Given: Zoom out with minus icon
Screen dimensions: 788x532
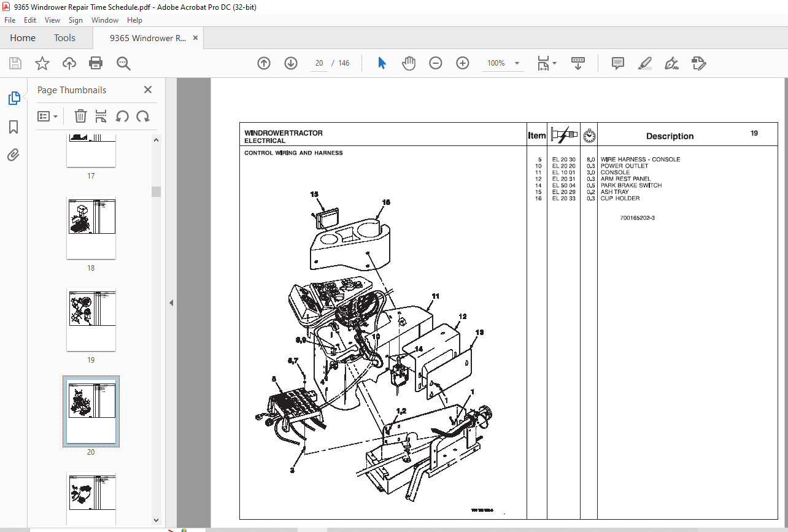Looking at the screenshot, I should click(x=436, y=63).
